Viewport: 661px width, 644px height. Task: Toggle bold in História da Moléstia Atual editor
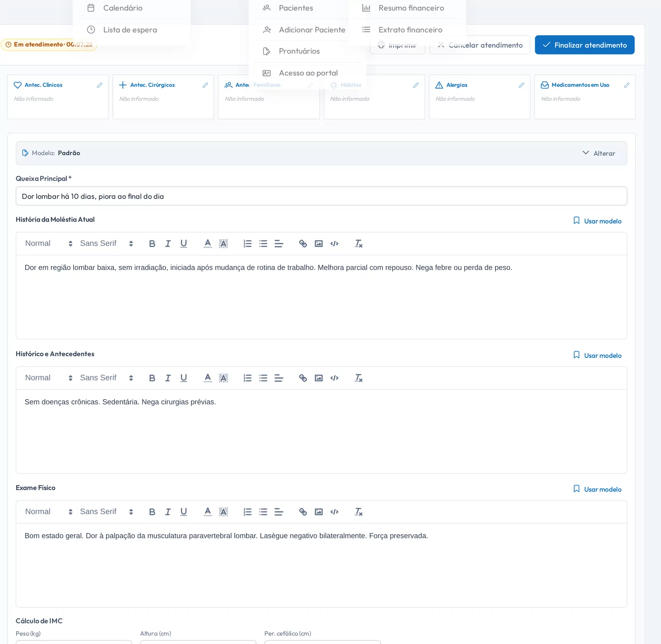[x=152, y=244]
